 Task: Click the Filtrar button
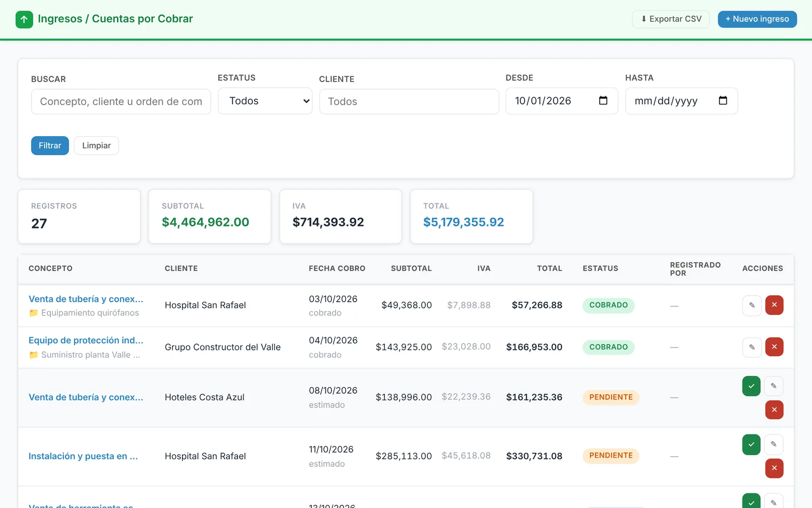tap(50, 146)
